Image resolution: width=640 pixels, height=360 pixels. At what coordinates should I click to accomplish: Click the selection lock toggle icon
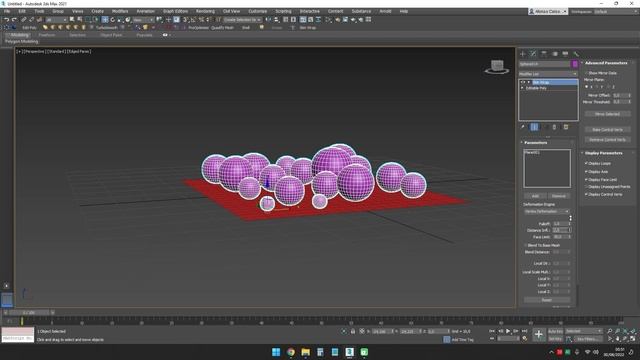point(353,331)
